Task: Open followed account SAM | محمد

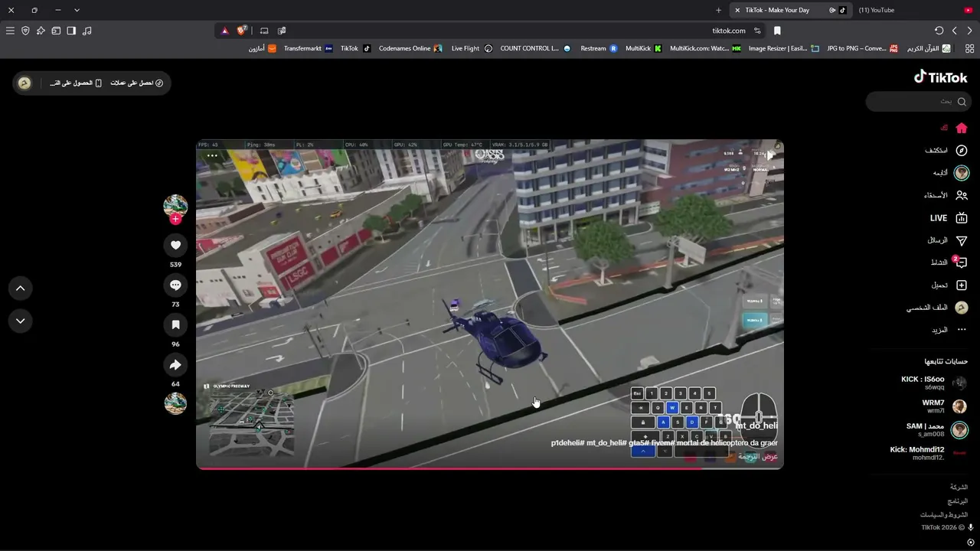Action: pos(937,429)
